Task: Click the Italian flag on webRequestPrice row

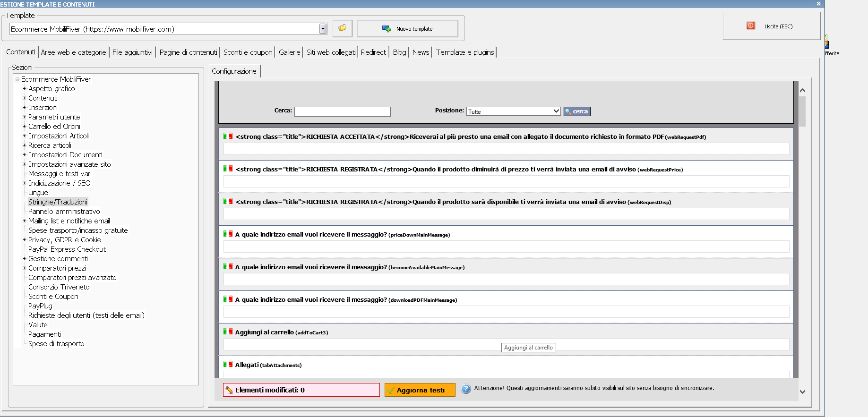Action: pyautogui.click(x=228, y=169)
